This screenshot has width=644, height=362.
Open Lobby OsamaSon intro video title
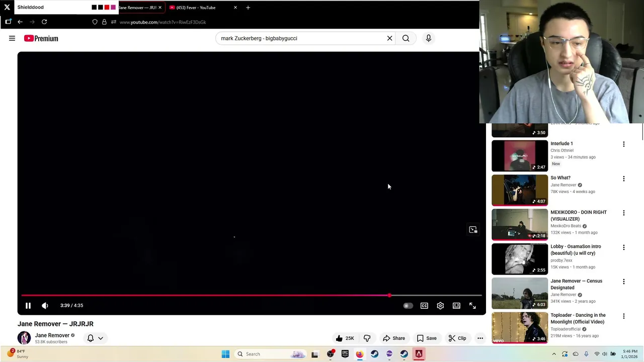tap(576, 250)
